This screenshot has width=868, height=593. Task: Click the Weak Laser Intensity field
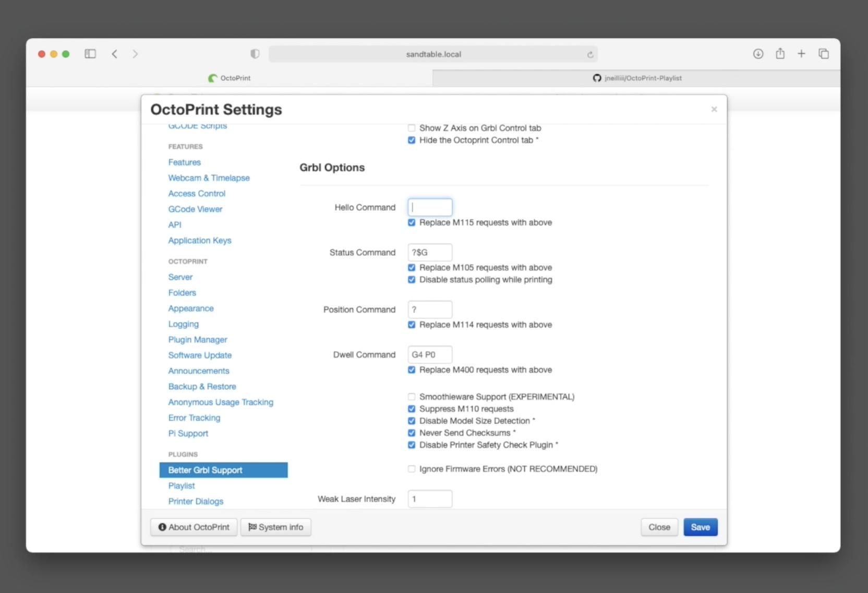pos(430,499)
